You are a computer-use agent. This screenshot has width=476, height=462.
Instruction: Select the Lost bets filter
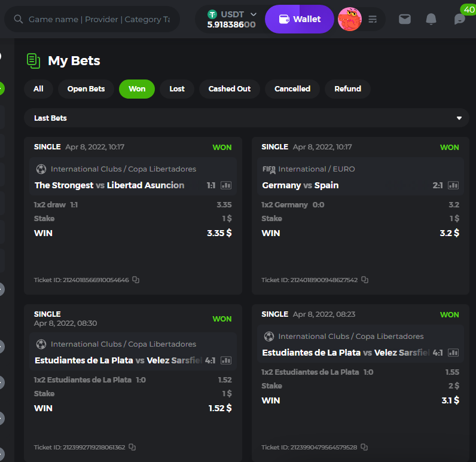click(177, 89)
